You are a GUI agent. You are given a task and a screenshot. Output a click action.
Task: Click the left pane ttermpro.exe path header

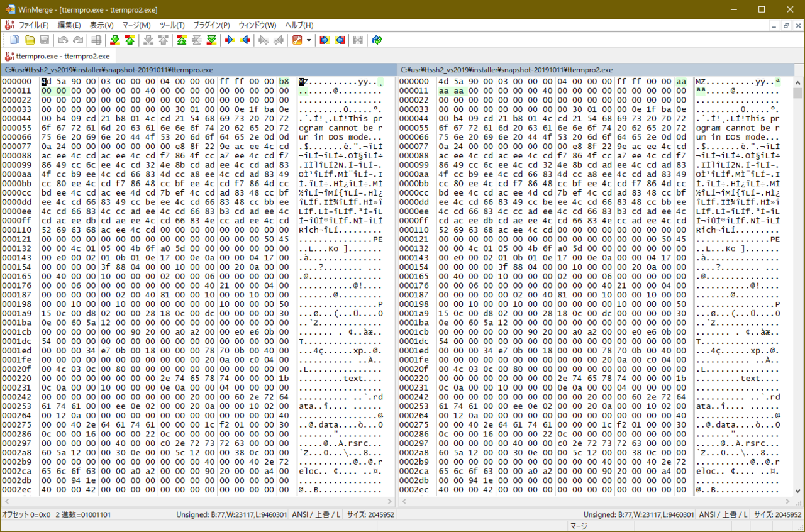[x=199, y=70]
